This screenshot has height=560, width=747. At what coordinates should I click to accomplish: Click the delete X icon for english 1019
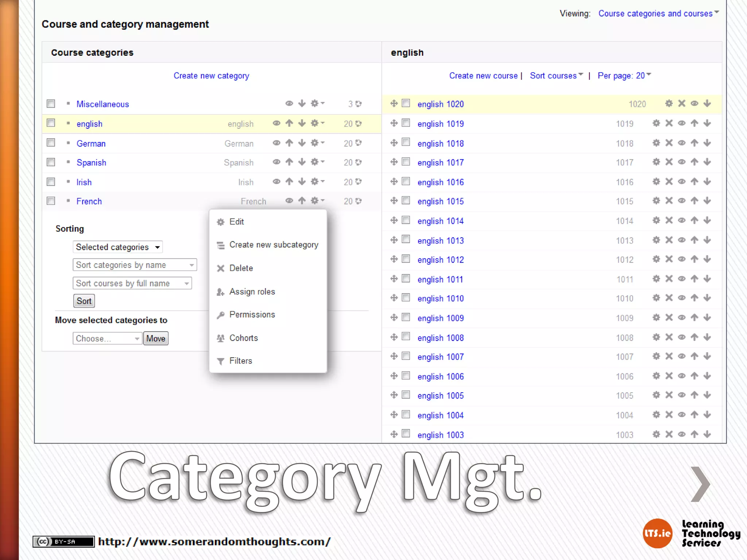pyautogui.click(x=669, y=123)
